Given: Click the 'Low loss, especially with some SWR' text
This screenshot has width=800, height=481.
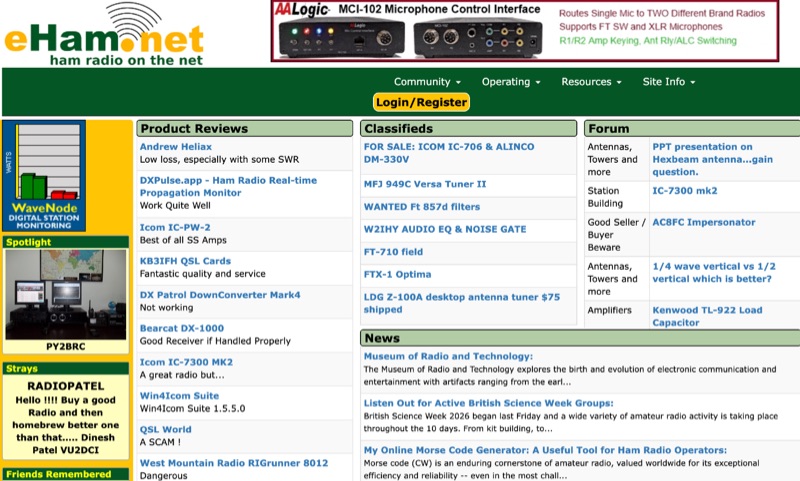Looking at the screenshot, I should (x=219, y=159).
